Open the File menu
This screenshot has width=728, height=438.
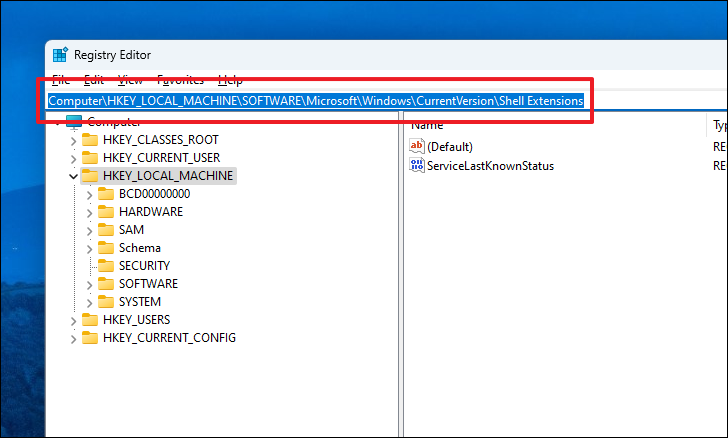pos(61,80)
